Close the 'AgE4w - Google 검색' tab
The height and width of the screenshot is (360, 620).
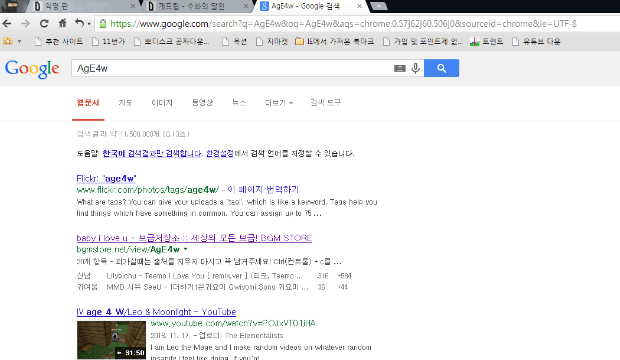[359, 6]
